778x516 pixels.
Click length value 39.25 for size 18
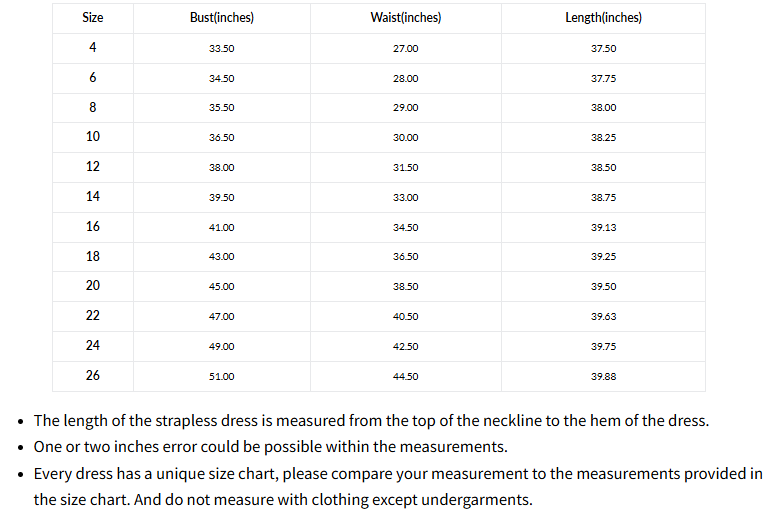click(x=603, y=256)
